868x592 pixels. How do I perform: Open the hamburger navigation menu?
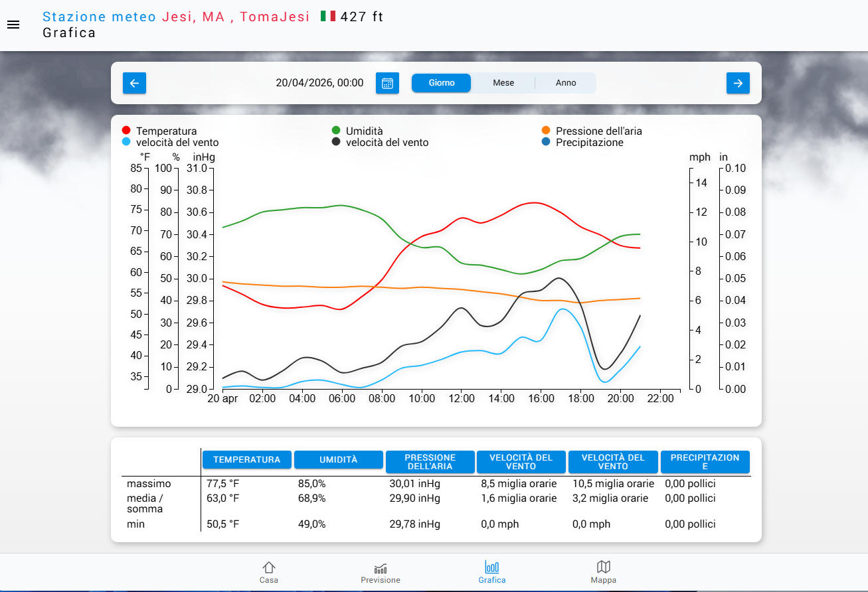(13, 25)
